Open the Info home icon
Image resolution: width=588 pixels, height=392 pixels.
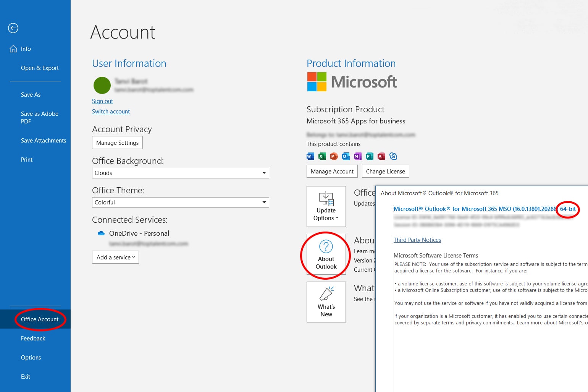pos(13,49)
